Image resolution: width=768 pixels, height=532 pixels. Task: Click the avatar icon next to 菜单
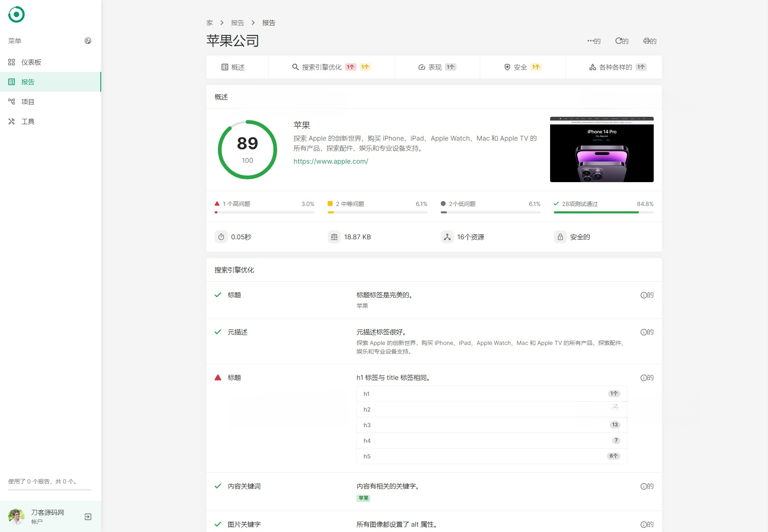click(88, 41)
